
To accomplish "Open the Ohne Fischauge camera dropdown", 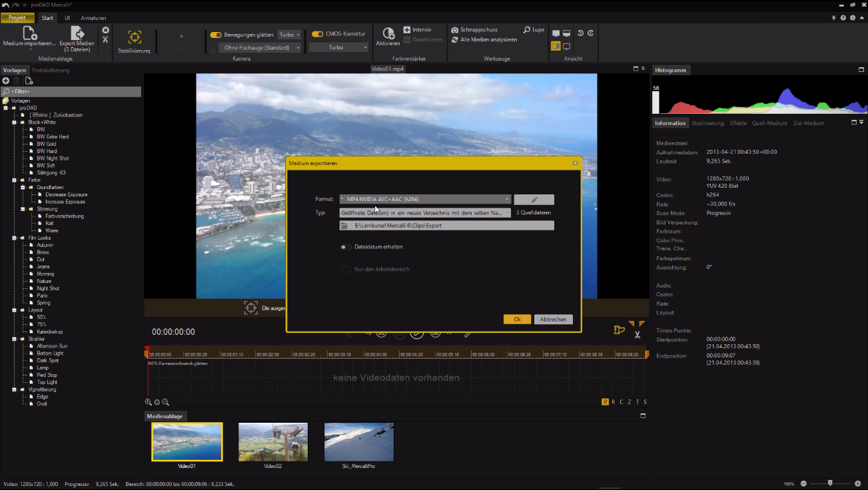I will 261,48.
